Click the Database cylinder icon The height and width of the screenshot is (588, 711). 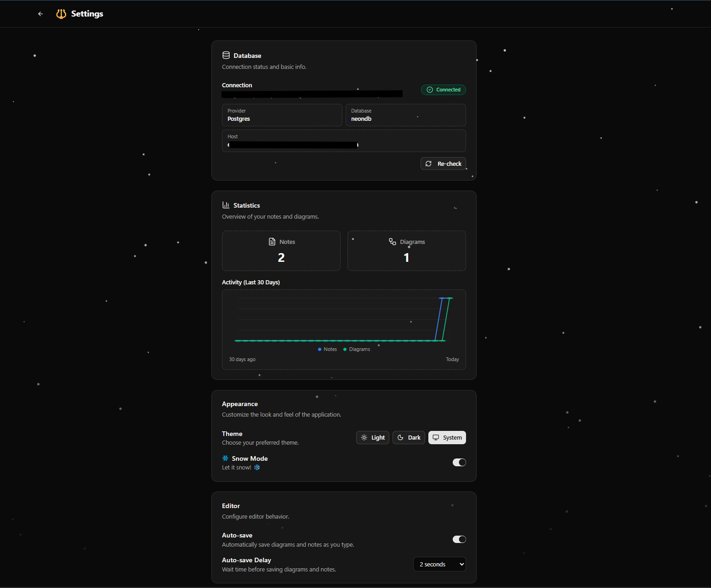[x=226, y=56]
